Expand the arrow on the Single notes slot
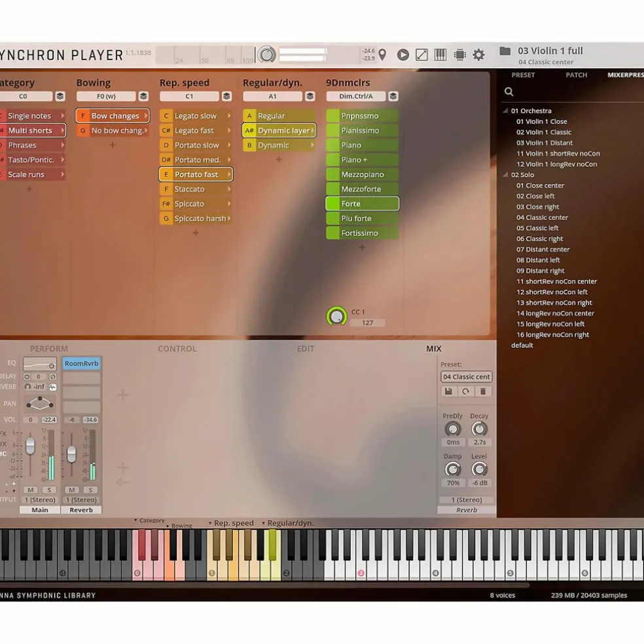The width and height of the screenshot is (644, 644). pos(62,116)
